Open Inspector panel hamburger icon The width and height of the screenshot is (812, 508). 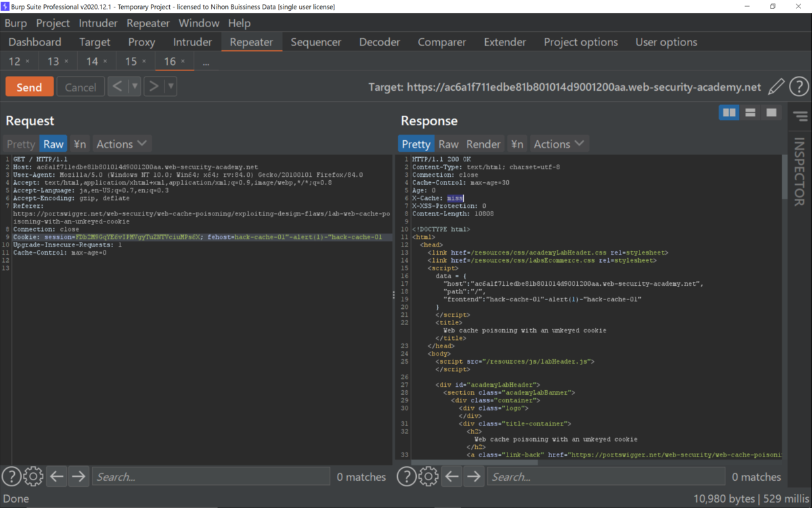[800, 117]
